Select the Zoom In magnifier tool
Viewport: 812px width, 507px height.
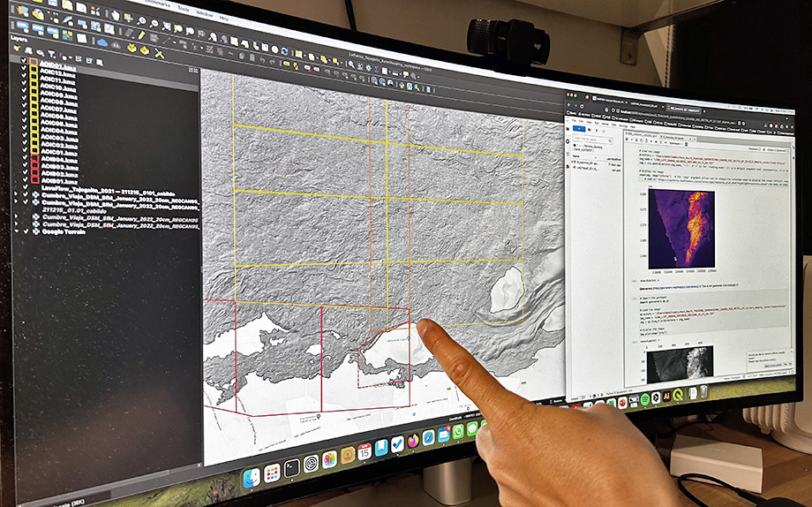point(141,20)
